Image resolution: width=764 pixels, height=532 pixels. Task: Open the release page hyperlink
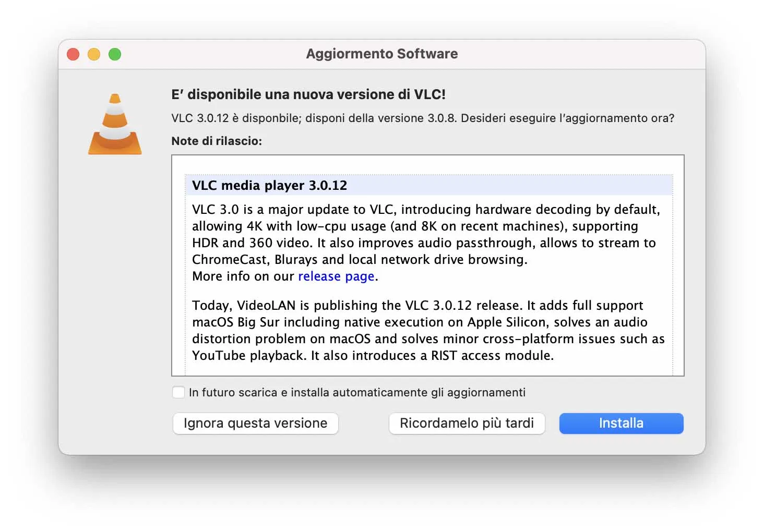(336, 276)
